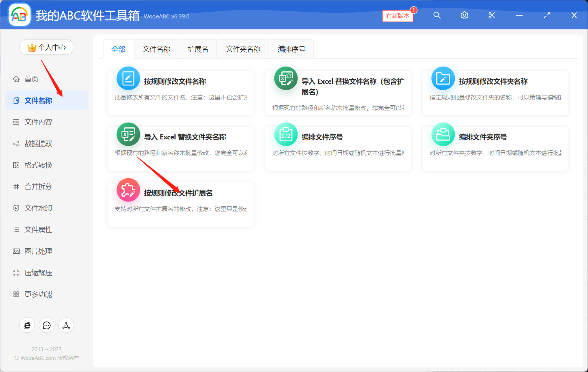Open the 编排文件夹序号 tool icon
588x372 pixels.
pyautogui.click(x=443, y=134)
